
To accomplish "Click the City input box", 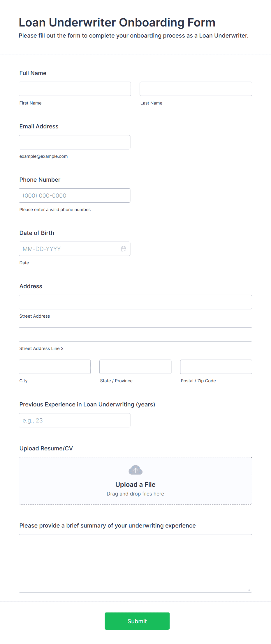I will [x=54, y=367].
